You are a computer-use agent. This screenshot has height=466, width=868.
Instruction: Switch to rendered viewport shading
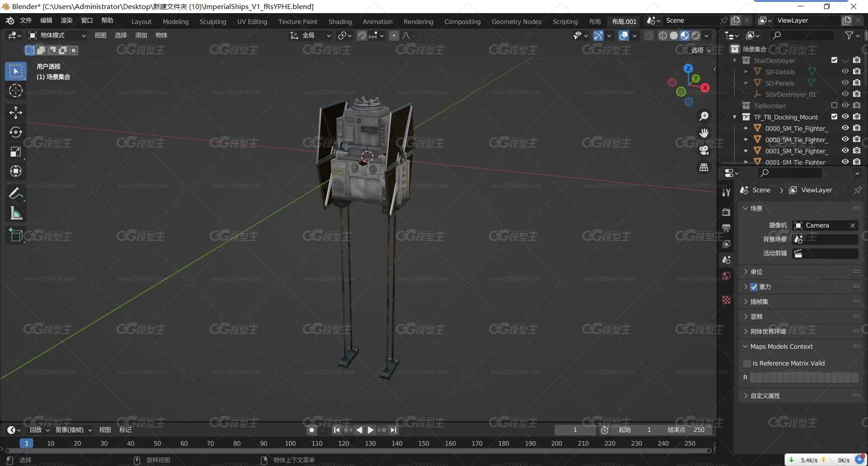696,35
